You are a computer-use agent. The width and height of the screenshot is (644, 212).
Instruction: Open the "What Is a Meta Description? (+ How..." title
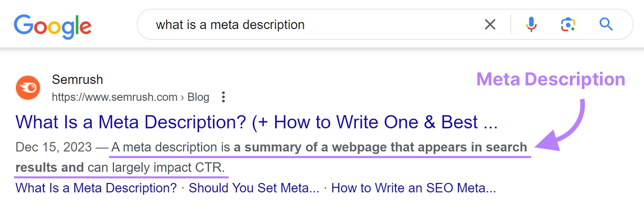pos(256,122)
